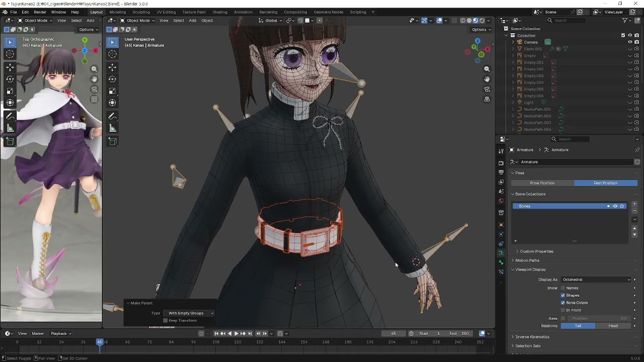Click the Pose Position button
Image resolution: width=644 pixels, height=362 pixels.
542,183
